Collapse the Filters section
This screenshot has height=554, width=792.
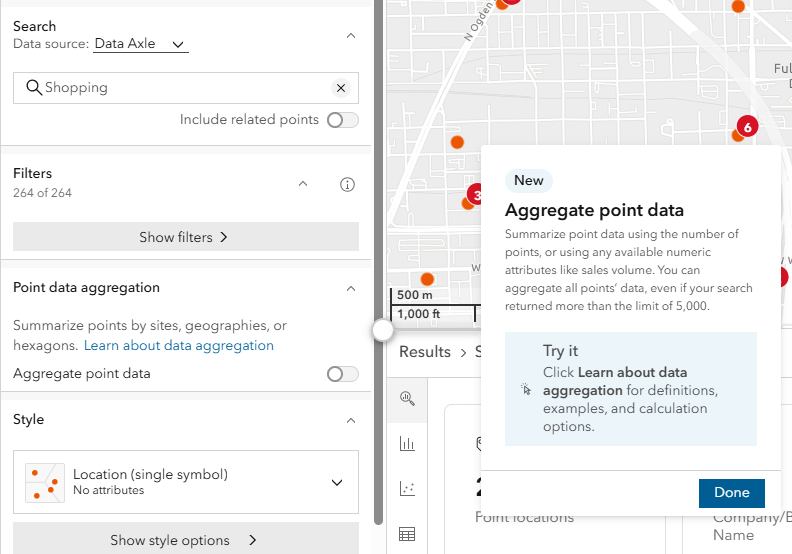point(303,184)
